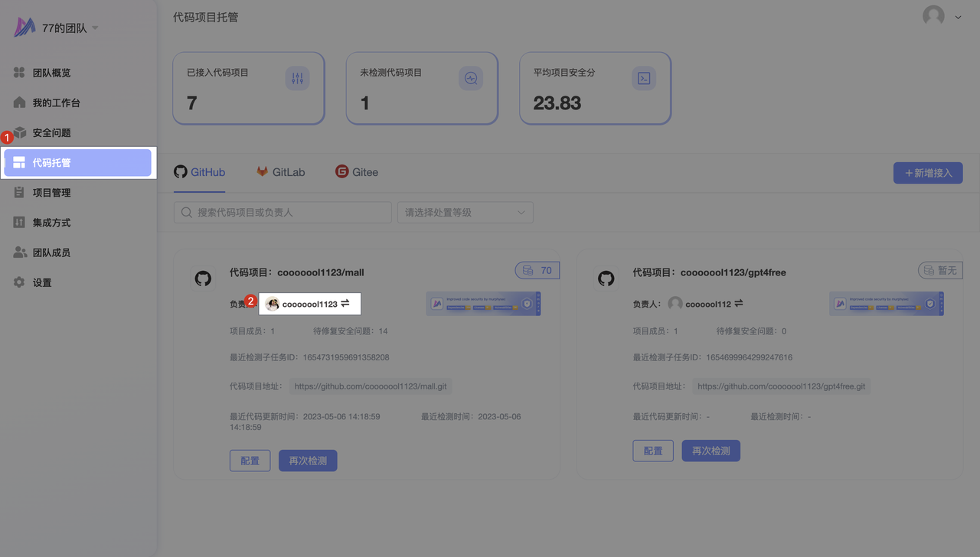The height and width of the screenshot is (557, 980).
Task: Click transfer arrows next to cooooool112 owner
Action: [739, 304]
